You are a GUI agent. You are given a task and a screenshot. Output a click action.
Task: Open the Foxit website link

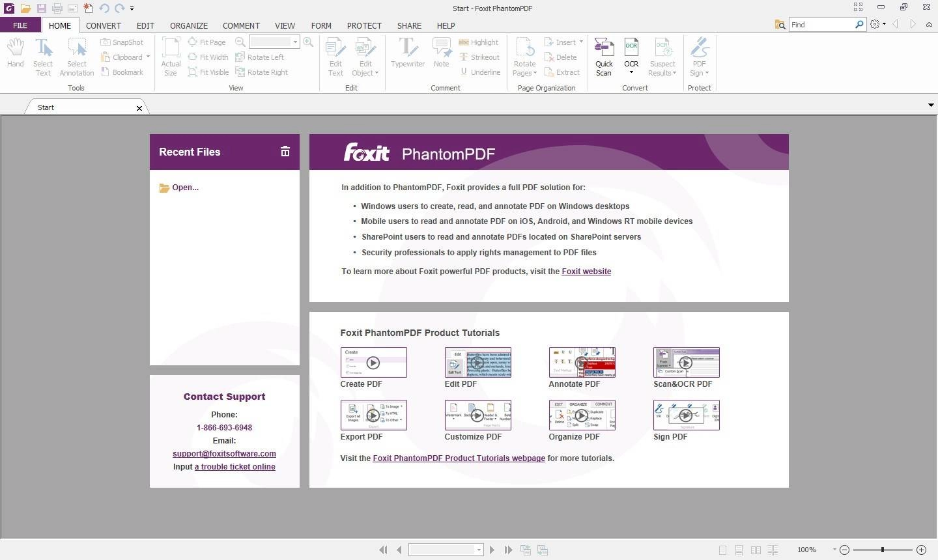[586, 272]
